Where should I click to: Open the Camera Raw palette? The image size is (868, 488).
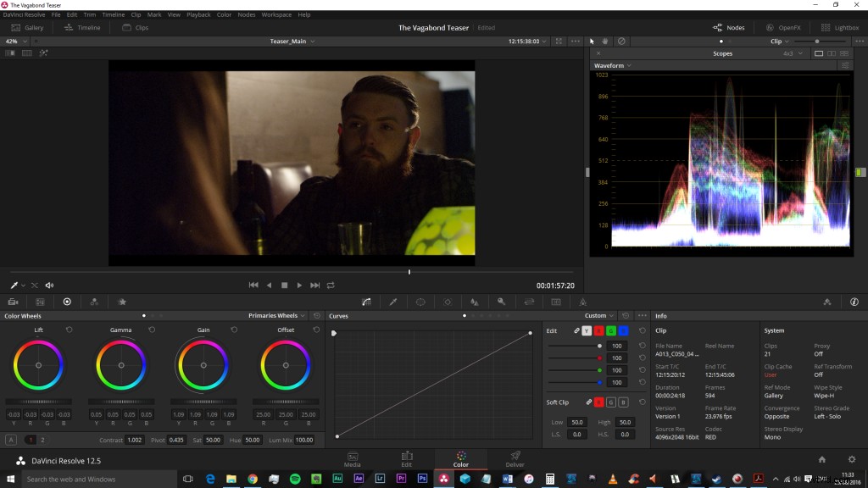click(x=14, y=302)
